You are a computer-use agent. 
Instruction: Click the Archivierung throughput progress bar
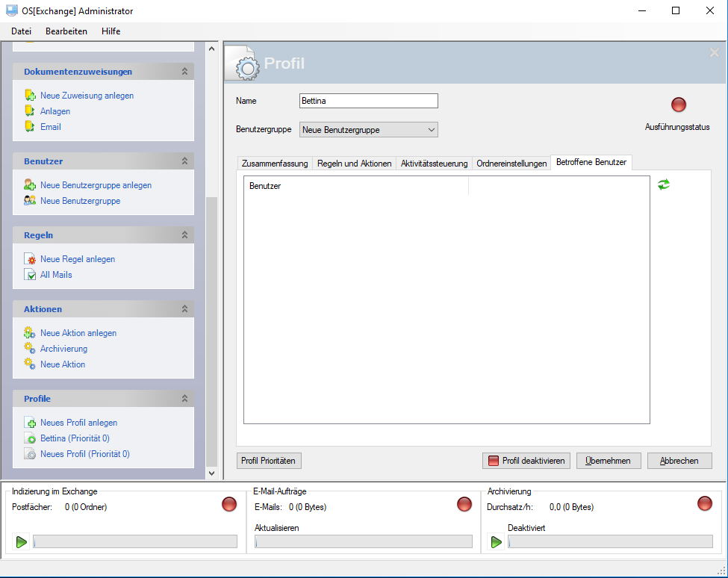click(x=609, y=542)
